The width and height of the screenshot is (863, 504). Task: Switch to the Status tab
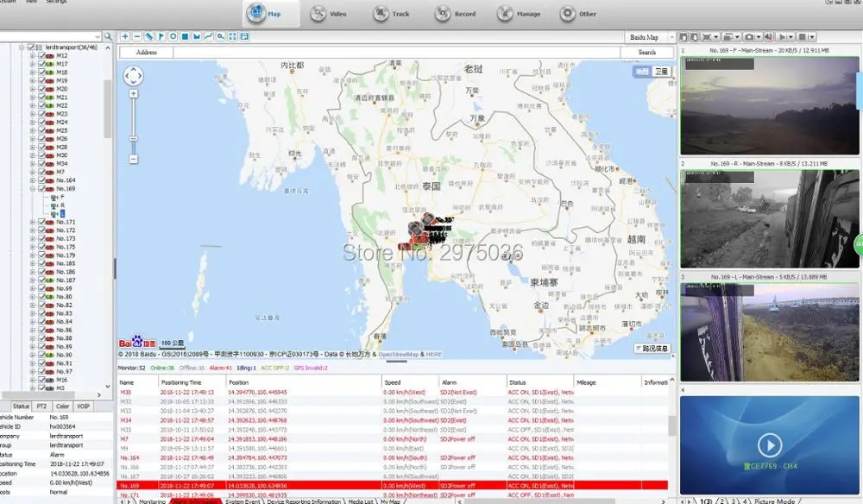(21, 406)
